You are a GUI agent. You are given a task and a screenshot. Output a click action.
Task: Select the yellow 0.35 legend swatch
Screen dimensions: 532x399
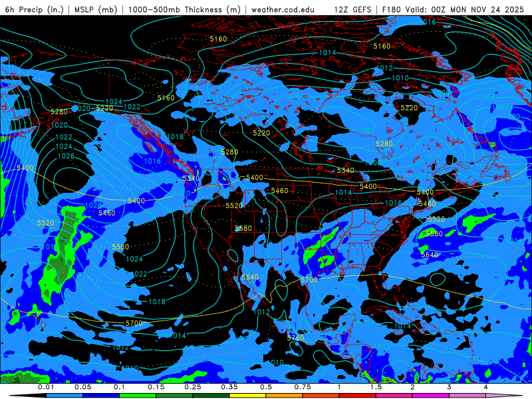pyautogui.click(x=247, y=396)
